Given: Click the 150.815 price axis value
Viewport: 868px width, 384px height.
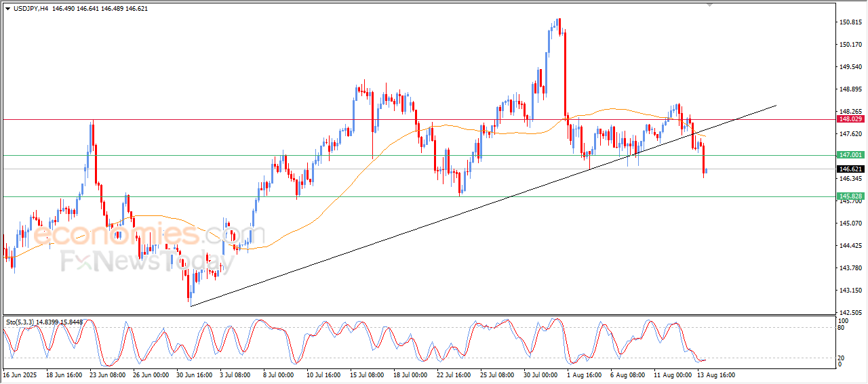Looking at the screenshot, I should click(x=850, y=22).
